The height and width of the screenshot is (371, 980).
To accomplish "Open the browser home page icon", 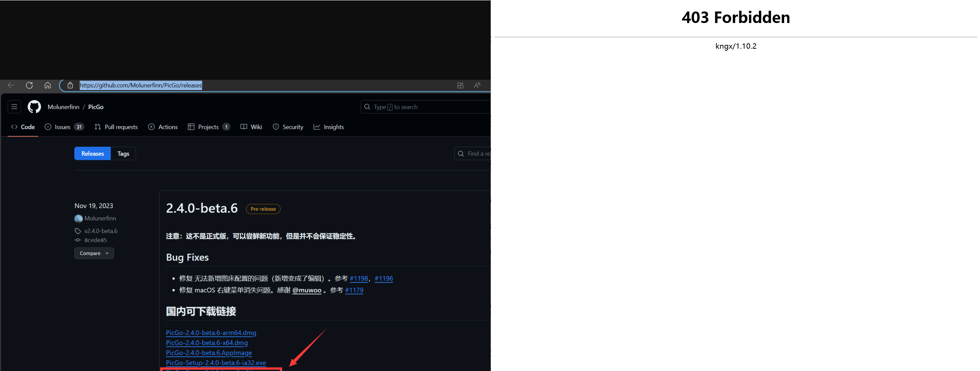I will (48, 85).
